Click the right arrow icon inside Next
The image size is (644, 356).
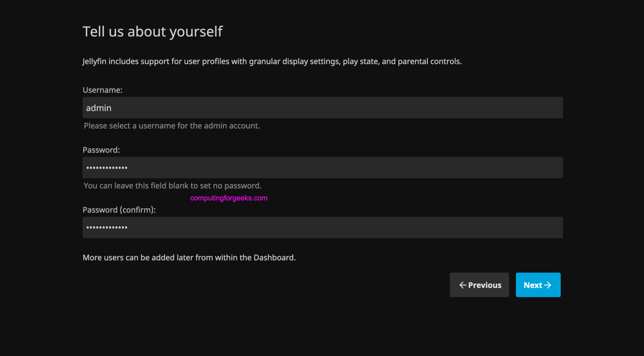[x=548, y=285]
